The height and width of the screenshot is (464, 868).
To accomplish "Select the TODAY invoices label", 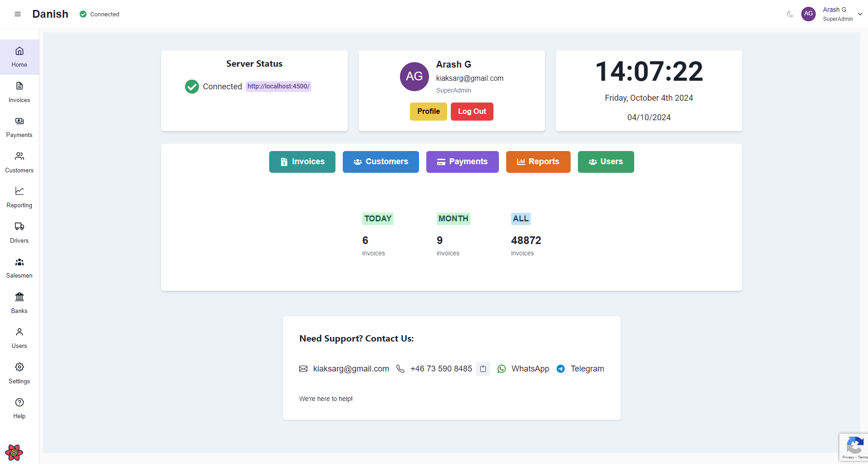I will (x=378, y=219).
